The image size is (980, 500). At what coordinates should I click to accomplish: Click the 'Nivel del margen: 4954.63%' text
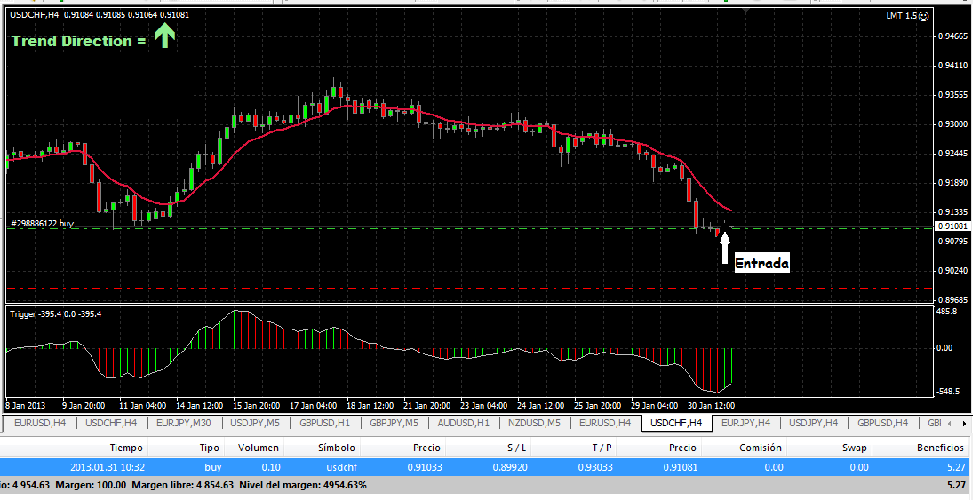coord(302,485)
